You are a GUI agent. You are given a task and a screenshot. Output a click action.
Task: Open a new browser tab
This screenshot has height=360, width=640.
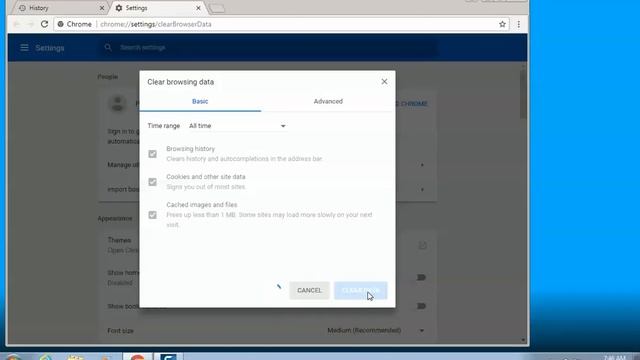pyautogui.click(x=217, y=8)
